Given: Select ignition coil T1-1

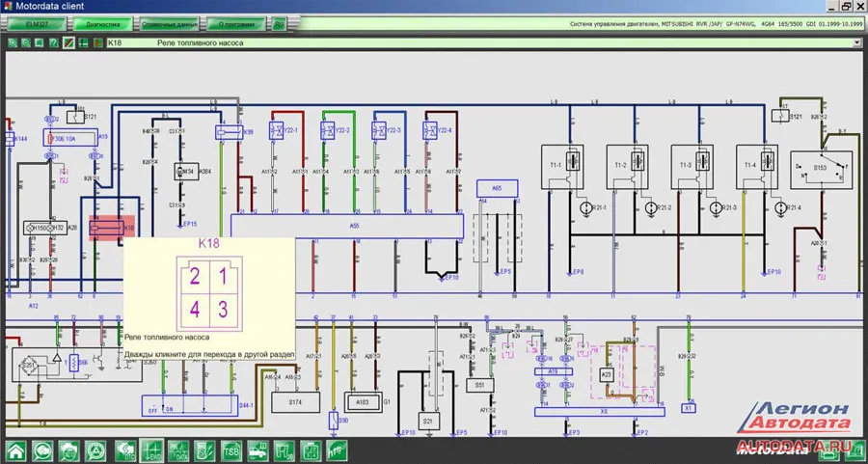Looking at the screenshot, I should pos(561,167).
